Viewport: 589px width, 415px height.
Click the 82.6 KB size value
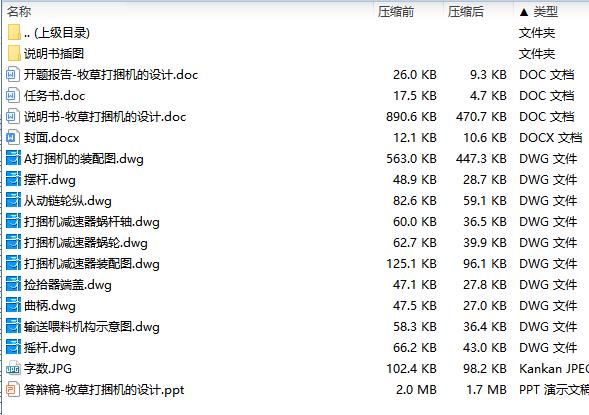415,201
